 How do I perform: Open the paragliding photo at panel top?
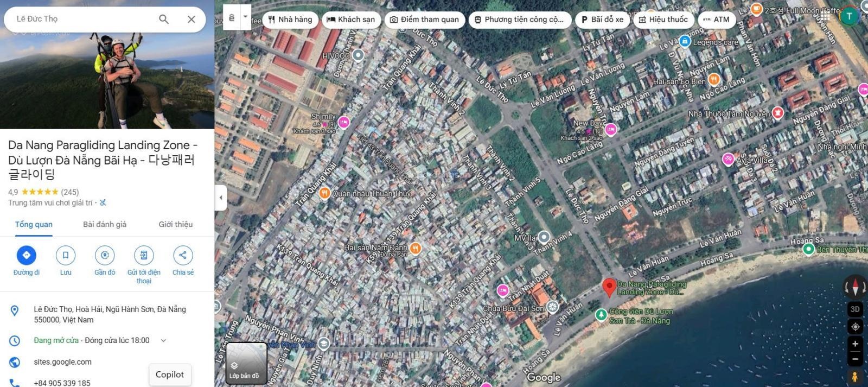tap(107, 80)
